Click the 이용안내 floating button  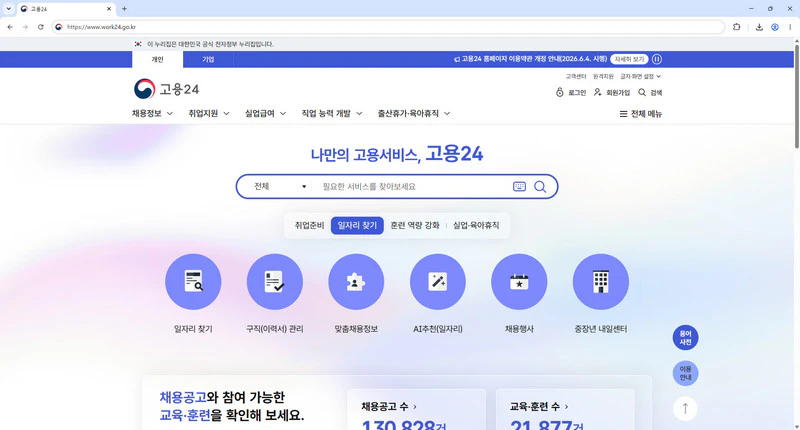685,373
